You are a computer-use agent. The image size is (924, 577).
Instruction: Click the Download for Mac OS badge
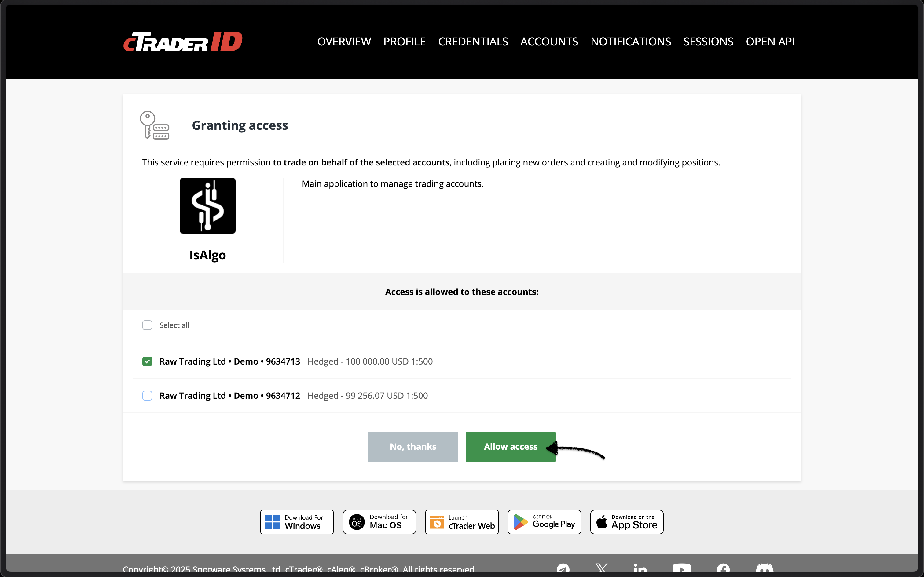379,522
